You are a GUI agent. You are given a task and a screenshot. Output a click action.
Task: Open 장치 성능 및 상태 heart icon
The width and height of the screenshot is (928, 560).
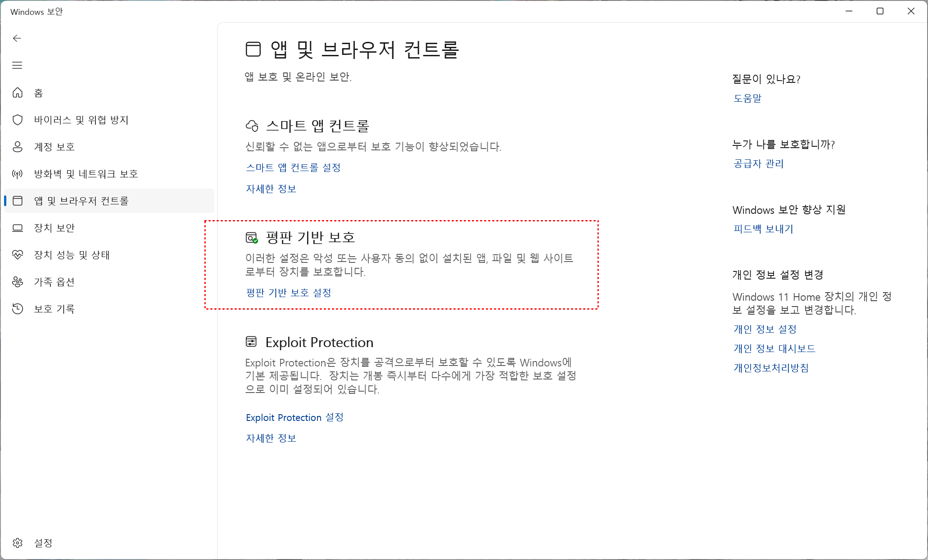click(x=18, y=255)
